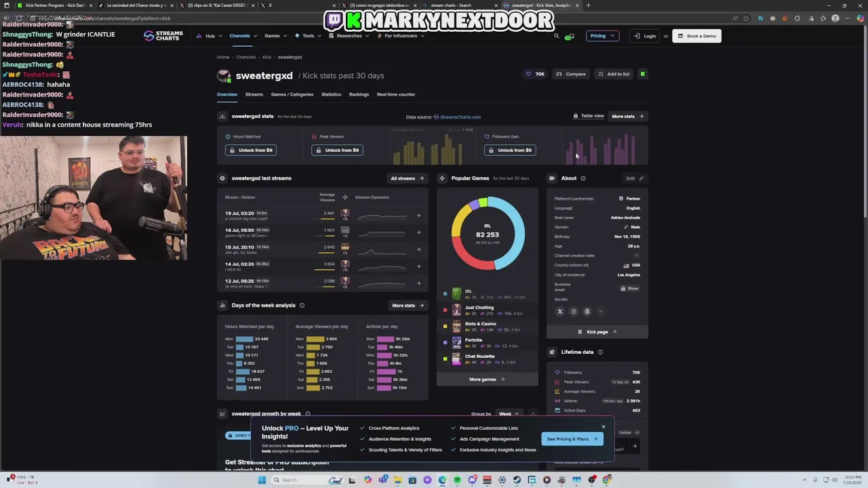Screen dimensions: 868x488
Task: Switch to the Statistics tab
Action: [x=332, y=94]
